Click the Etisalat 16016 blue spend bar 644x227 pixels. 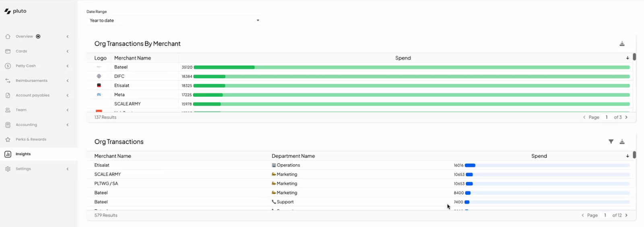point(470,165)
